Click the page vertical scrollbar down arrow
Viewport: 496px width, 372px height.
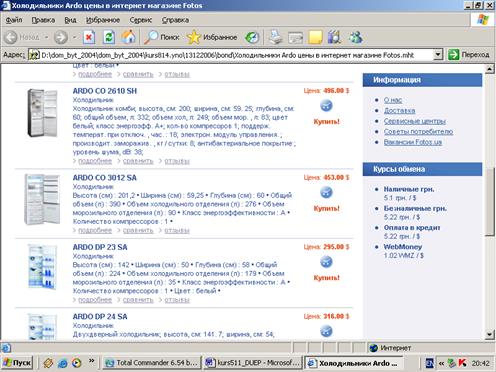click(x=489, y=334)
